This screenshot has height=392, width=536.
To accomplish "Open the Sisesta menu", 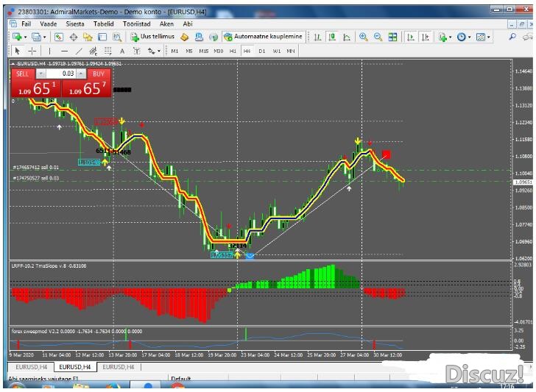I will point(75,24).
